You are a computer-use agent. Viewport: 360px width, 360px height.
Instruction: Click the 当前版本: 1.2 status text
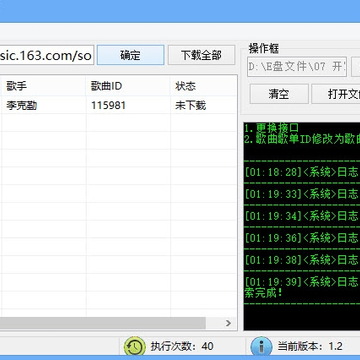tap(310, 346)
